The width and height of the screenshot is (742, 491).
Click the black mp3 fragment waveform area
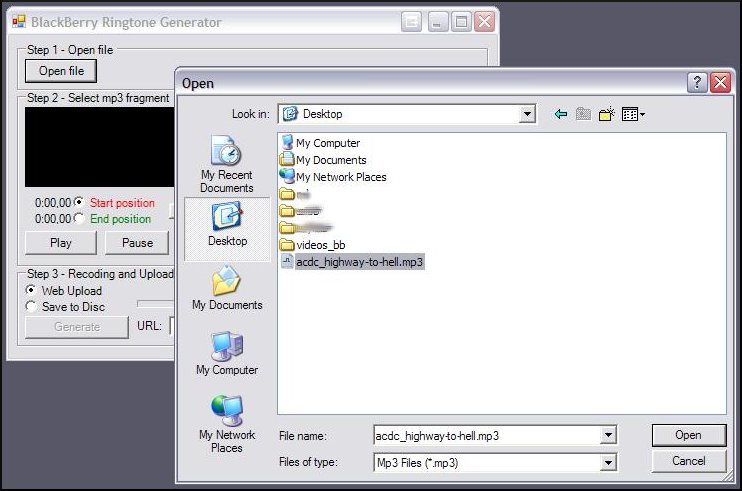coord(99,147)
